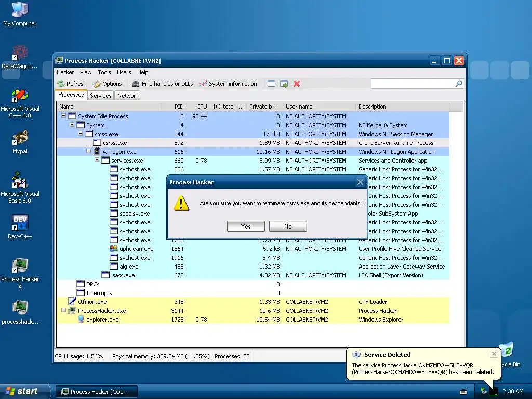Viewport: 532px width, 399px height.
Task: Select the Interrupts row
Action: click(253, 293)
